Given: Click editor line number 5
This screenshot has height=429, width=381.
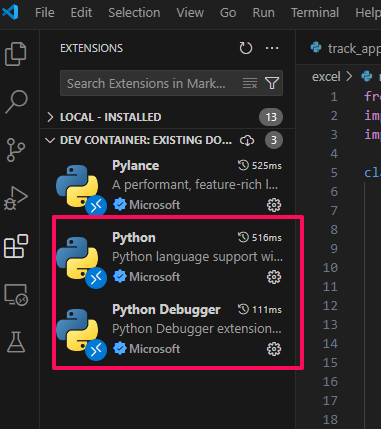Looking at the screenshot, I should pyautogui.click(x=334, y=173).
